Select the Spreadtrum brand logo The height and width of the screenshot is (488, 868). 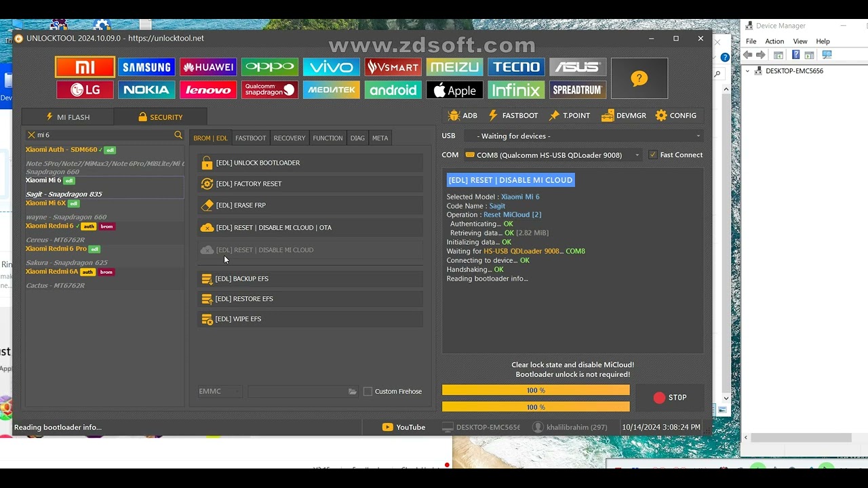(578, 90)
